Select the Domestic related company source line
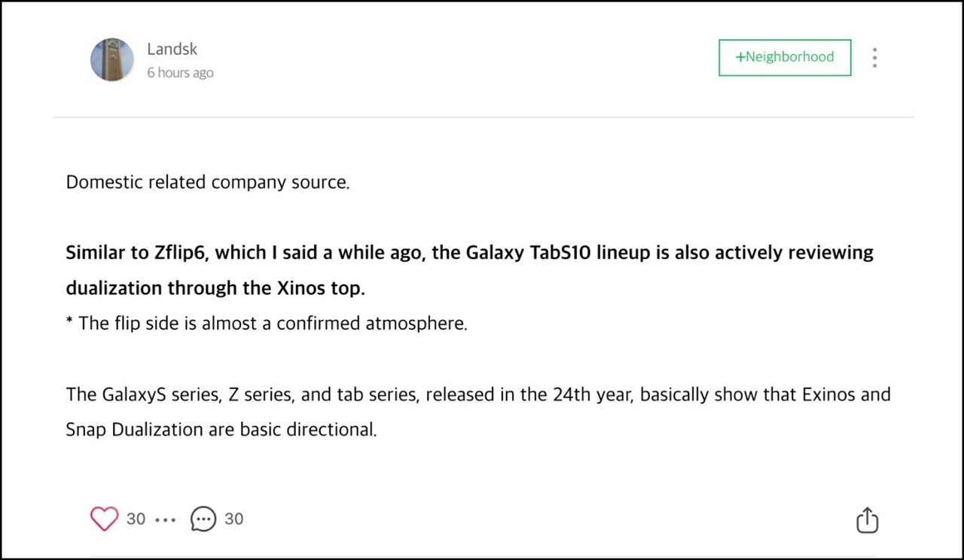 (208, 181)
